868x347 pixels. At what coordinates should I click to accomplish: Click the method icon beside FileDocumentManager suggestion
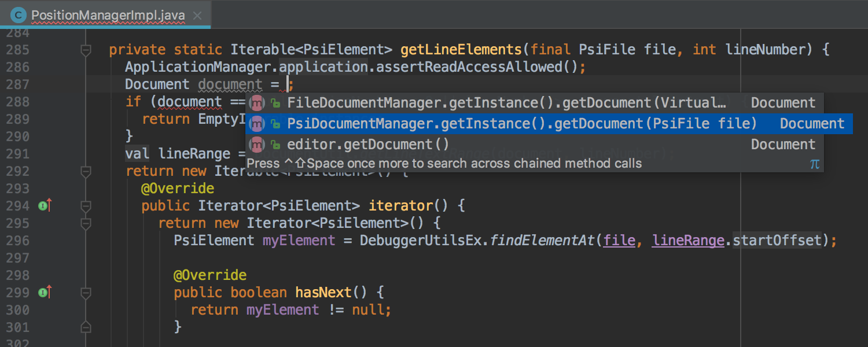(256, 102)
